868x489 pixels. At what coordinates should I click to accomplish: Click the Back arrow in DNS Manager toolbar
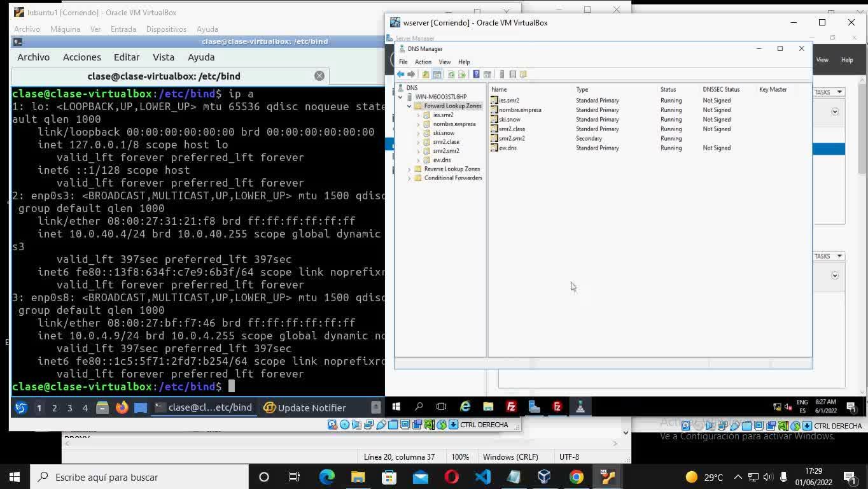(400, 74)
